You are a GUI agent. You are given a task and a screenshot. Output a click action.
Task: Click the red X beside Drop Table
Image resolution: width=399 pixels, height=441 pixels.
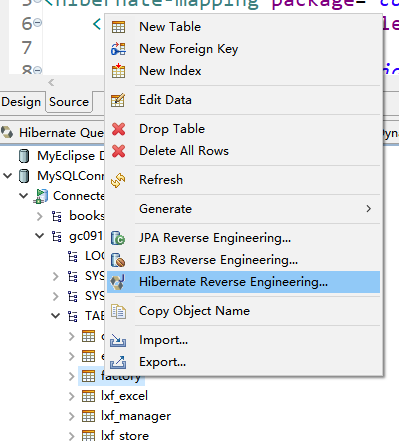(119, 129)
